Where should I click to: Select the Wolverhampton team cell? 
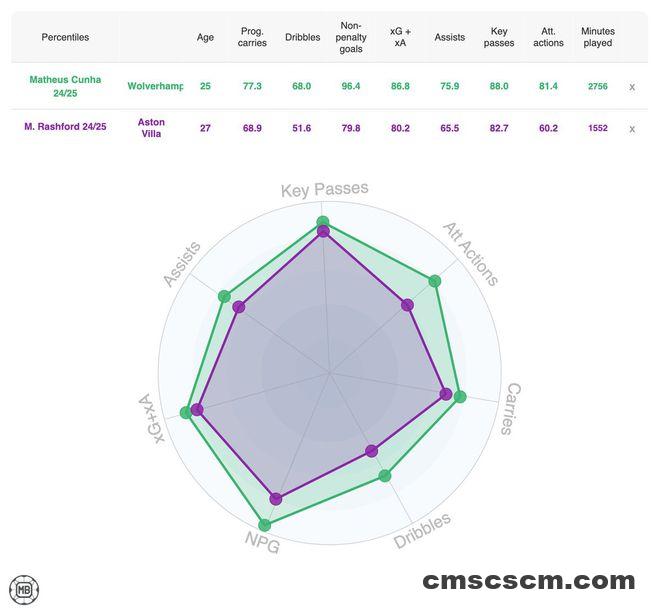pyautogui.click(x=156, y=86)
